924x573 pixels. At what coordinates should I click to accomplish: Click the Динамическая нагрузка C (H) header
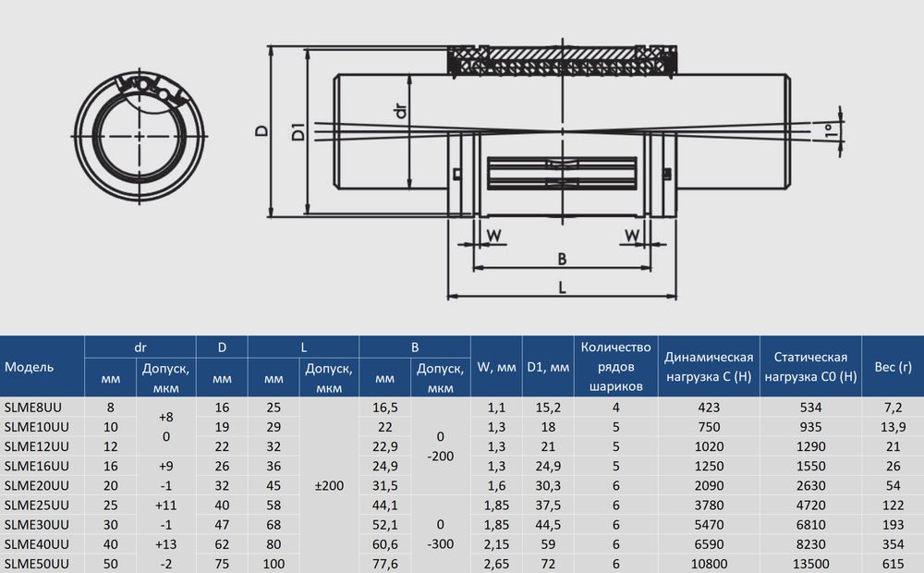709,366
